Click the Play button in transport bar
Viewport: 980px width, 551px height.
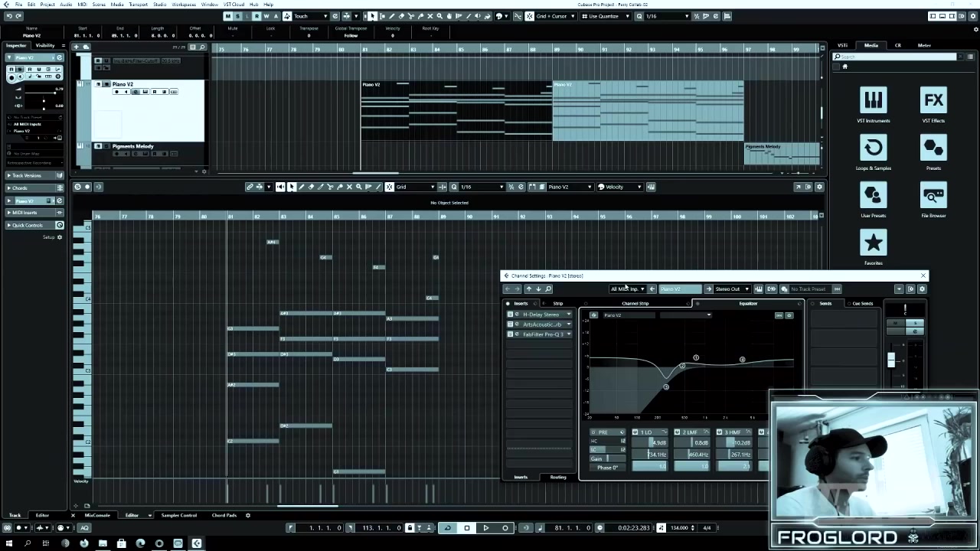(485, 527)
